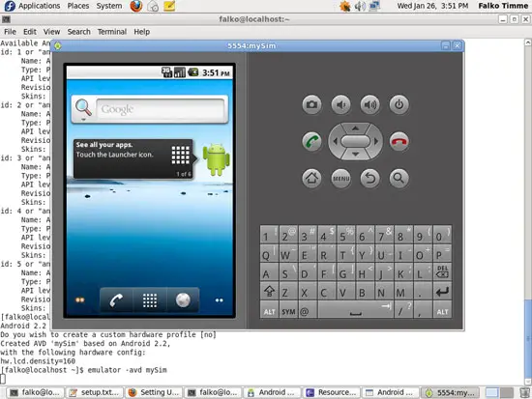
Task: Click the emulator MENU button
Action: pos(341,178)
